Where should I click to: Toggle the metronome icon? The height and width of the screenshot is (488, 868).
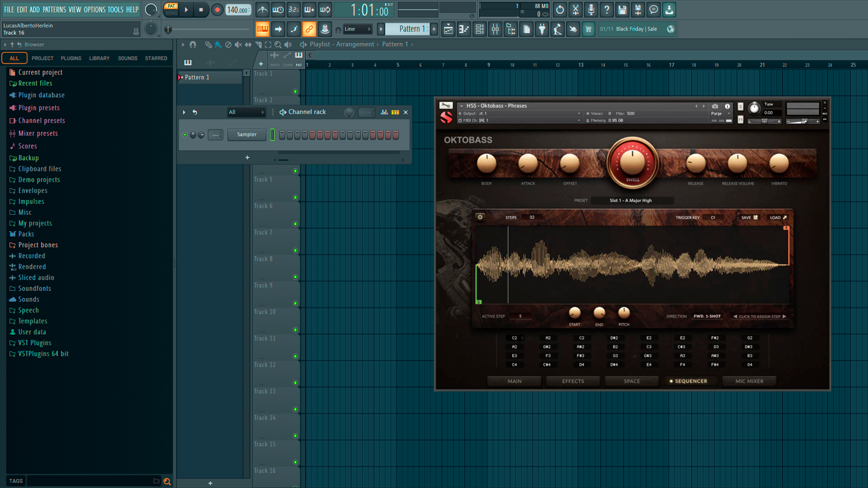(x=262, y=10)
